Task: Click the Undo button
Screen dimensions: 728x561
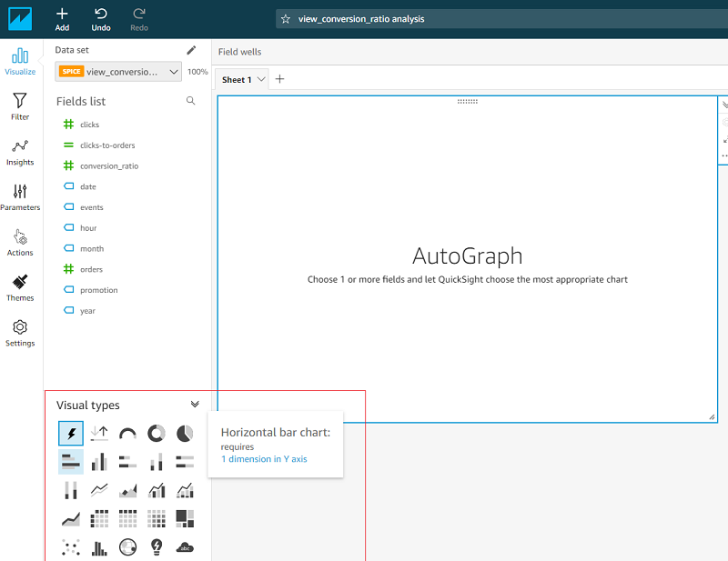Action: click(x=101, y=19)
